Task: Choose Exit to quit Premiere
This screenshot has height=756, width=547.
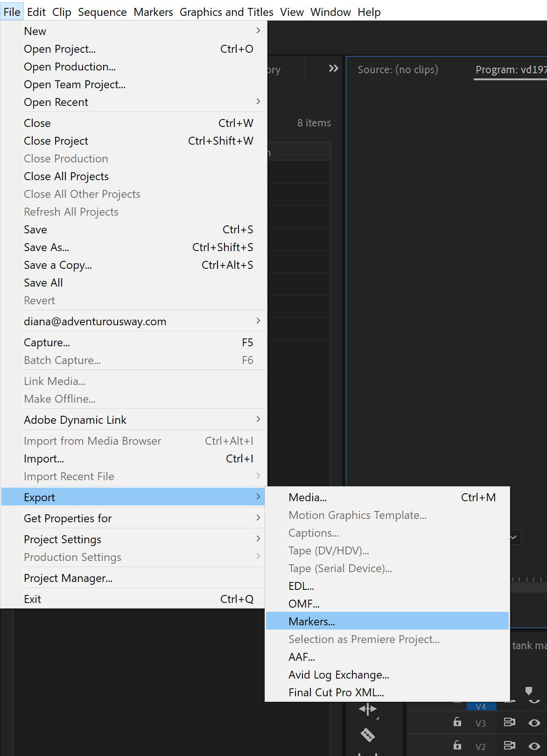Action: point(133,599)
